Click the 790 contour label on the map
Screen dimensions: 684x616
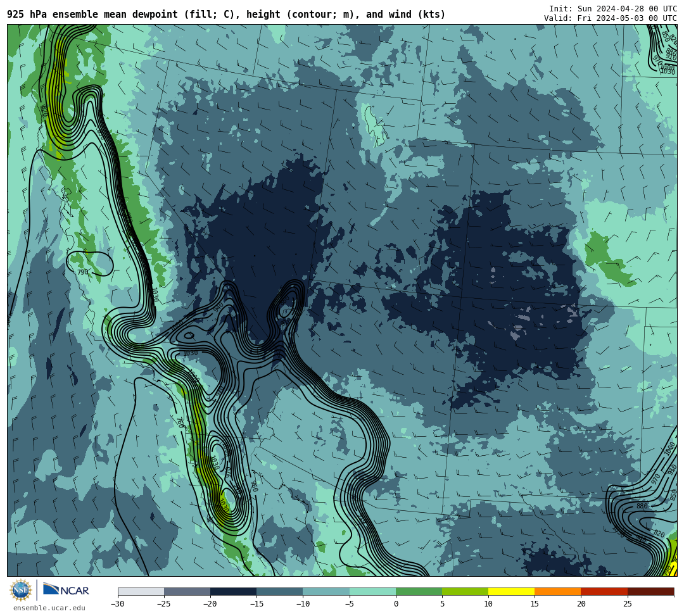(82, 272)
